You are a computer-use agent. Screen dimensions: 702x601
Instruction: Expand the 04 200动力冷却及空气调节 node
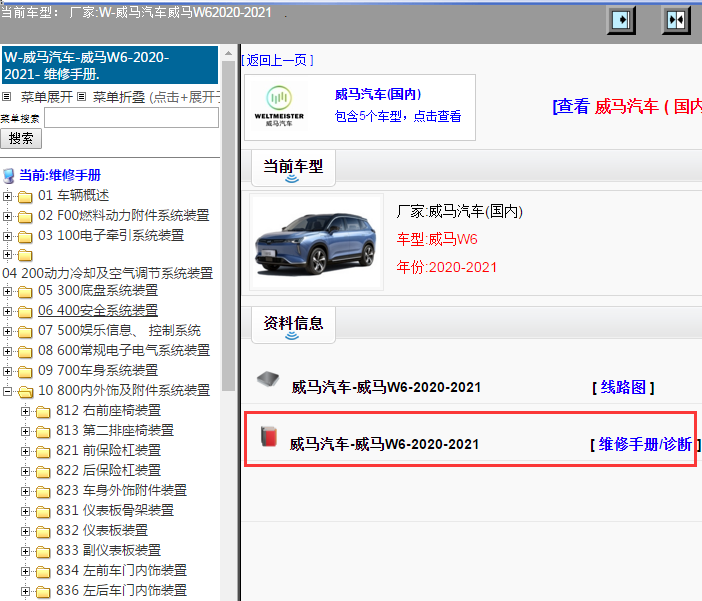7,255
